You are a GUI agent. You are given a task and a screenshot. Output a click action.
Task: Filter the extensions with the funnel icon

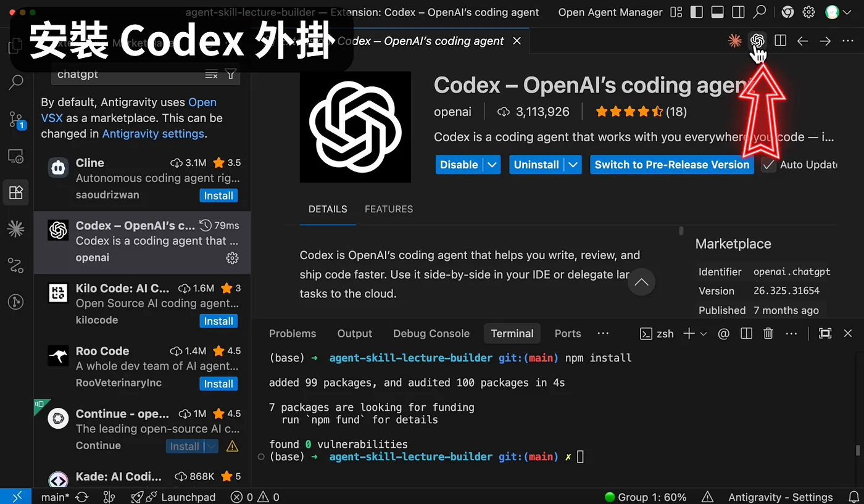click(x=231, y=75)
